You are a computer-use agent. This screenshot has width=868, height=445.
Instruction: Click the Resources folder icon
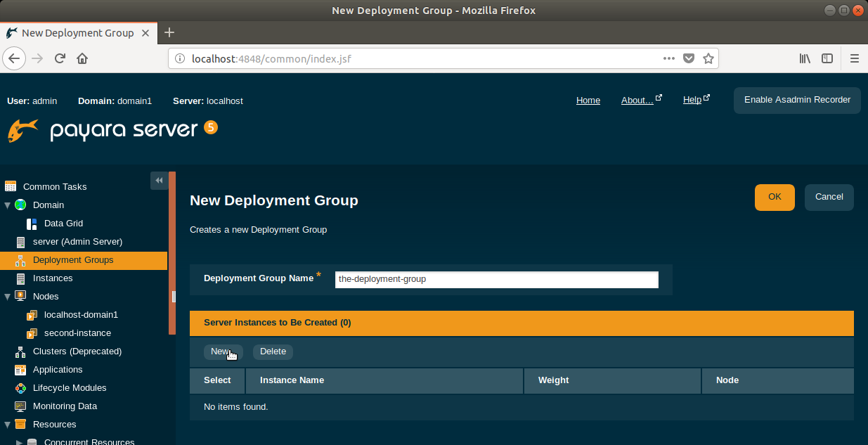[20, 425]
